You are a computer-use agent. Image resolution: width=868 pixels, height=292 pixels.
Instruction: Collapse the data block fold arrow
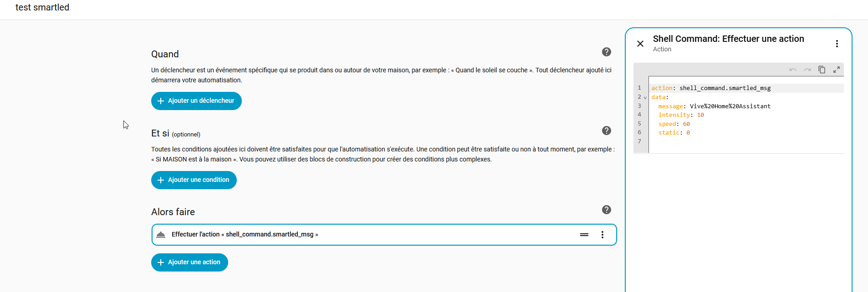(x=645, y=97)
